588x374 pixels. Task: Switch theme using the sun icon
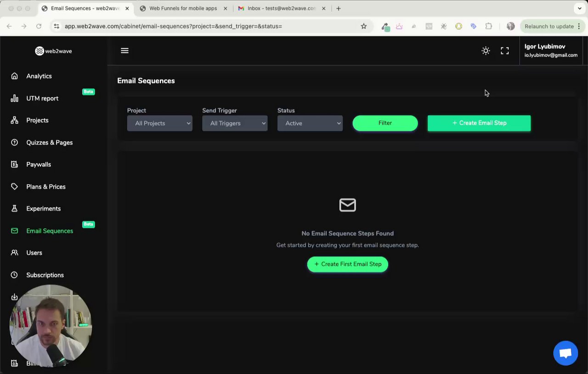pyautogui.click(x=486, y=51)
